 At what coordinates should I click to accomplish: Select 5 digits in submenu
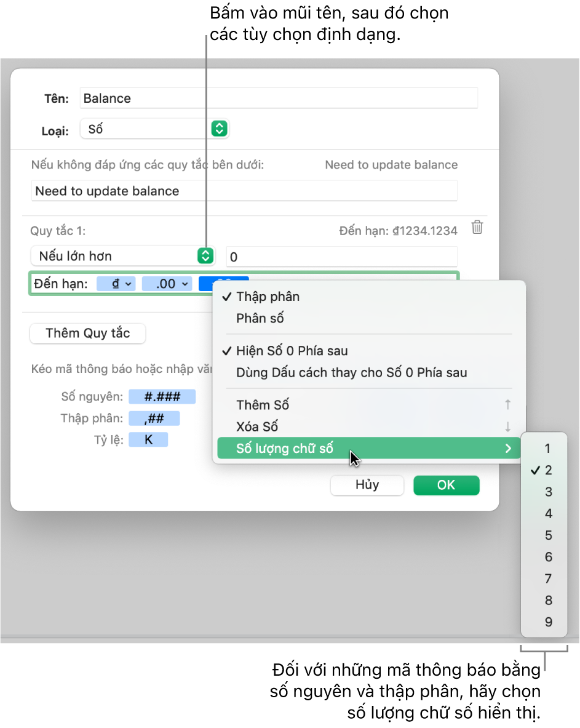coord(544,535)
